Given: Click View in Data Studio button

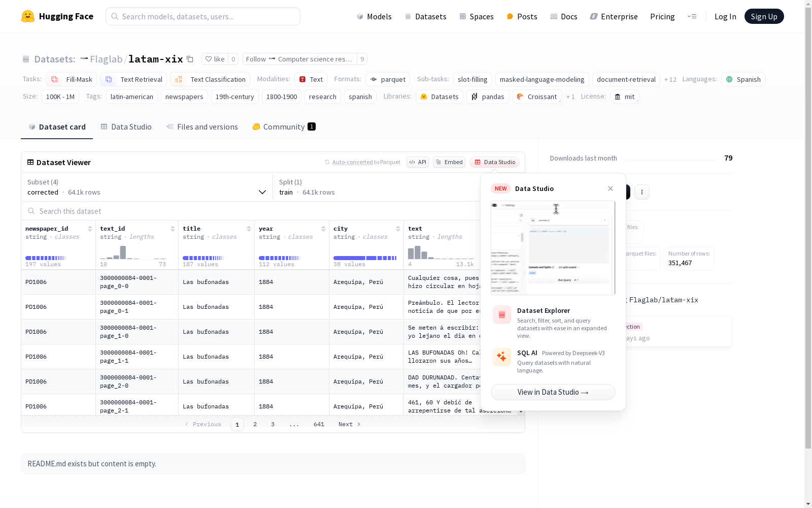Looking at the screenshot, I should [553, 392].
